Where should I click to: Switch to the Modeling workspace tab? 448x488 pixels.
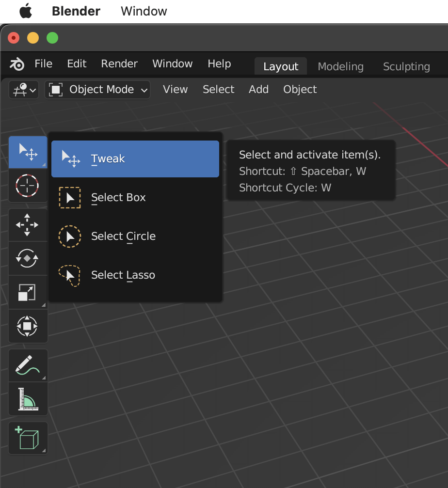340,67
